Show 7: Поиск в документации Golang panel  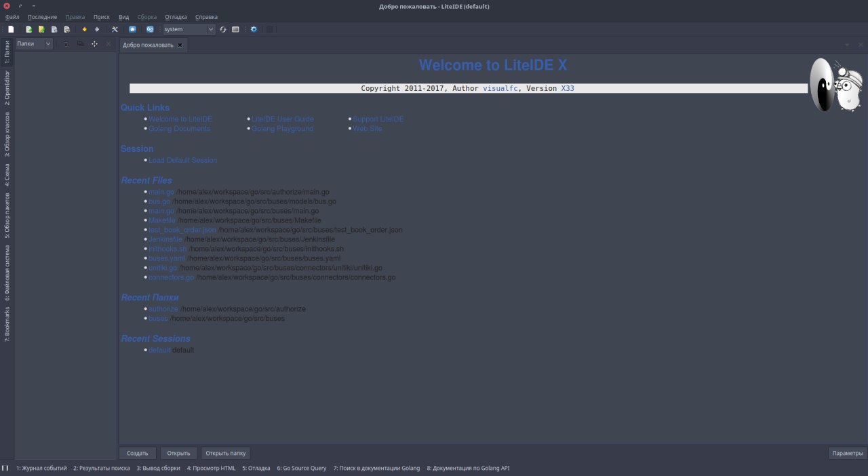point(376,468)
